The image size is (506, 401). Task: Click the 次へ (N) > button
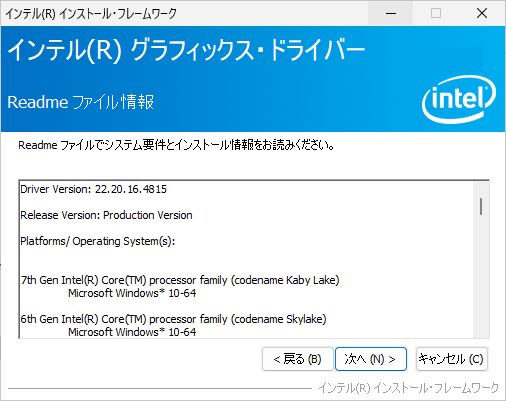371,359
